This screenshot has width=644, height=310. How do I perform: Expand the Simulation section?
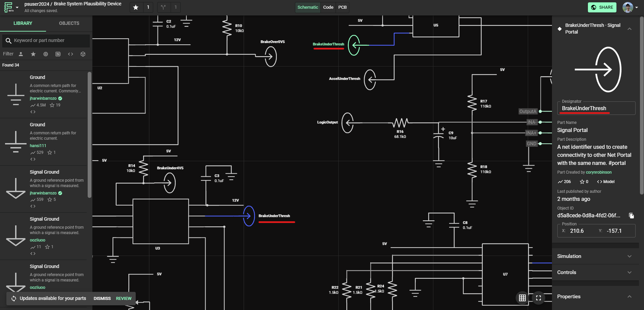click(x=595, y=256)
